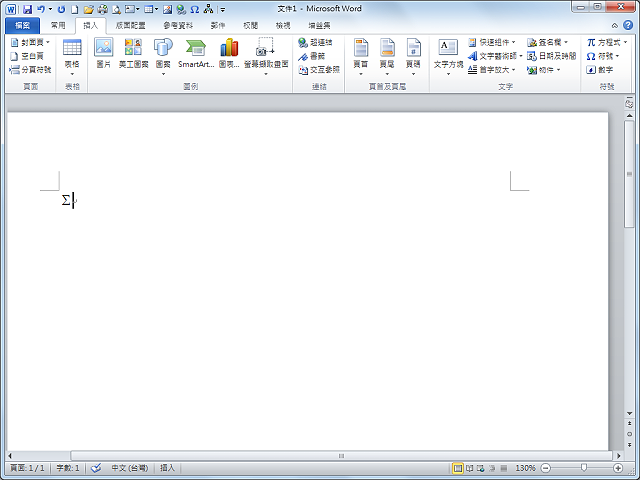Expand the Cover Page (封面頁) dropdown
Image resolution: width=640 pixels, height=480 pixels.
click(30, 42)
